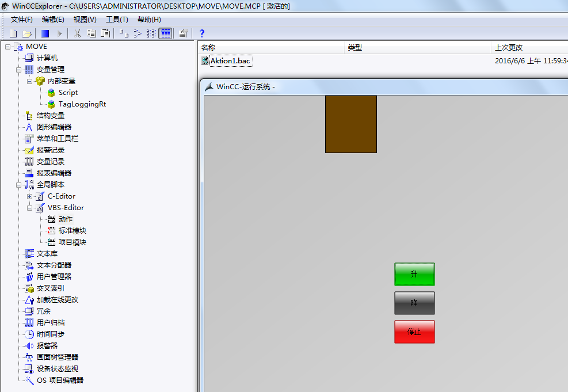Collapse the 内部变量 tree node
568x392 pixels.
coord(29,81)
